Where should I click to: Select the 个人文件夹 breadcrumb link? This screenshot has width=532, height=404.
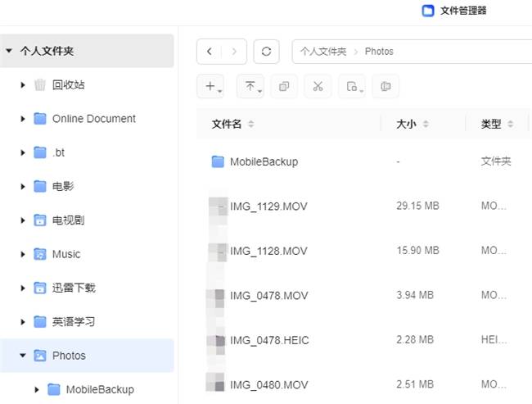322,51
